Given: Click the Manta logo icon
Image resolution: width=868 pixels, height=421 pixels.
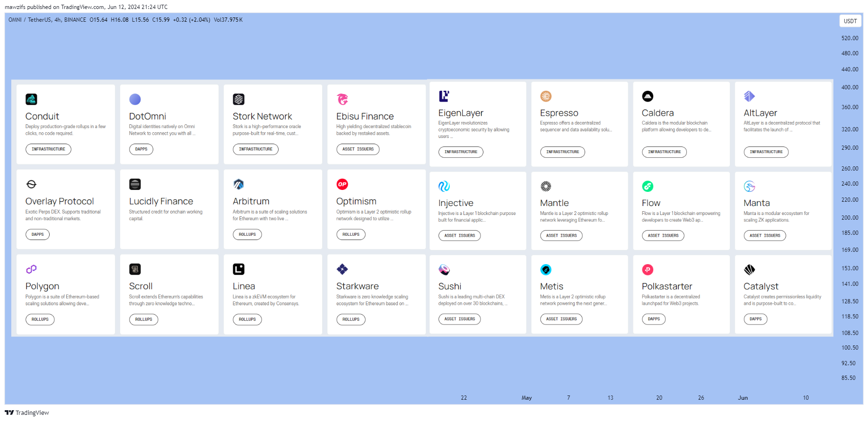Looking at the screenshot, I should (749, 186).
